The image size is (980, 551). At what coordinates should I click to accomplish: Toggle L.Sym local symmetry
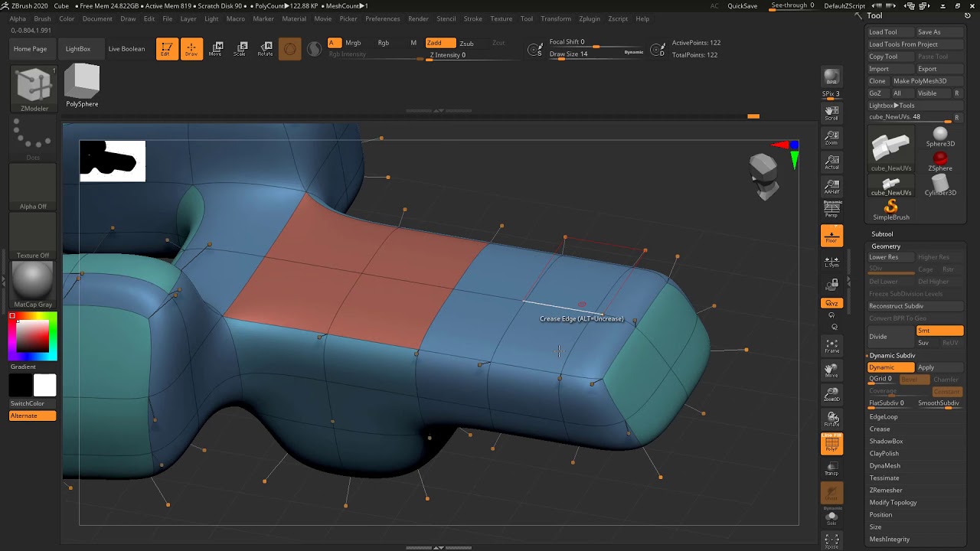[831, 261]
